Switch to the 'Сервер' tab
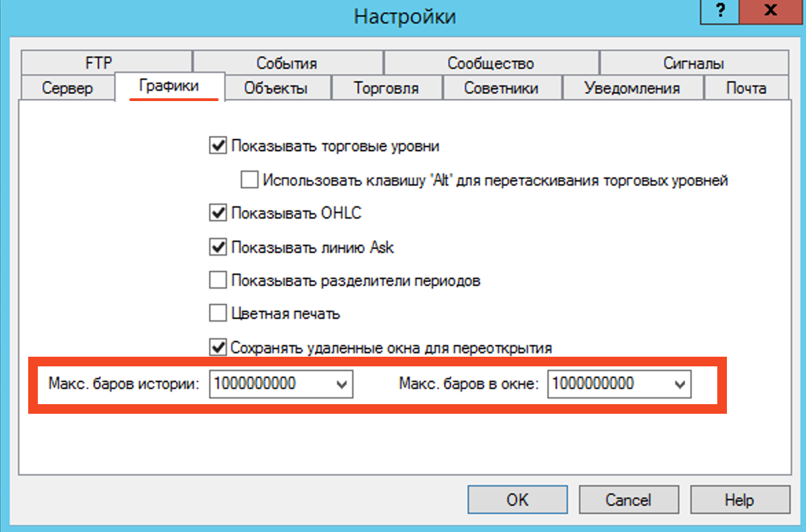The width and height of the screenshot is (806, 532). click(67, 88)
